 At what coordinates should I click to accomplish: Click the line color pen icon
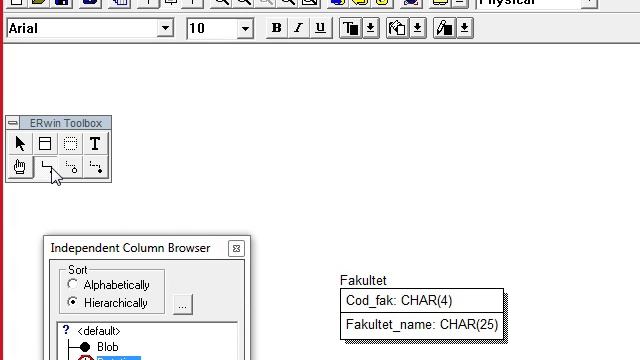(x=444, y=28)
